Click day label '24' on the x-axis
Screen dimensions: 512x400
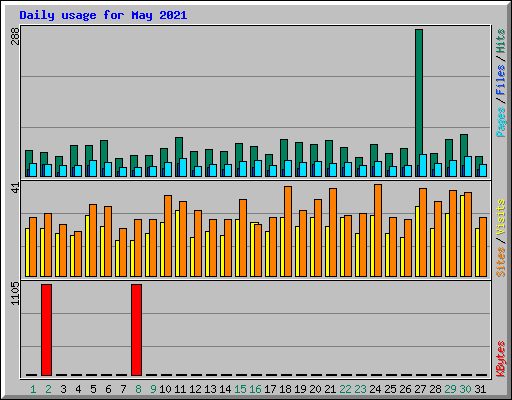(x=375, y=389)
